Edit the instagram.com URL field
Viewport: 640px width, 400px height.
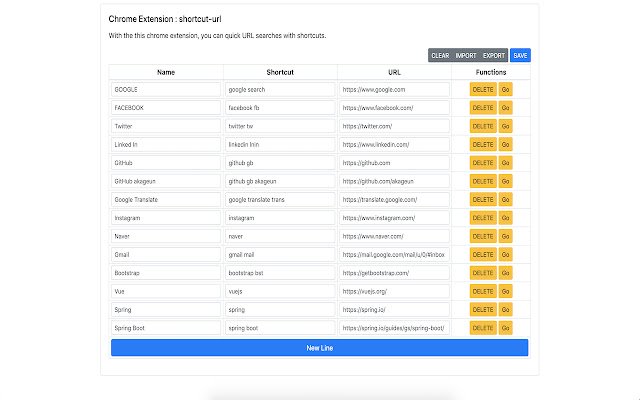tap(394, 218)
